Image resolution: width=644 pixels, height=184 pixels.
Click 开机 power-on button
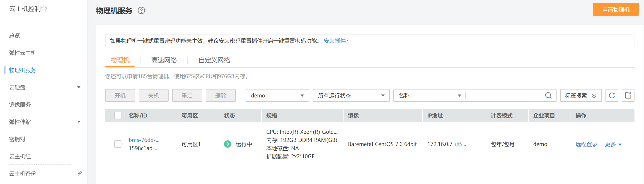click(120, 95)
